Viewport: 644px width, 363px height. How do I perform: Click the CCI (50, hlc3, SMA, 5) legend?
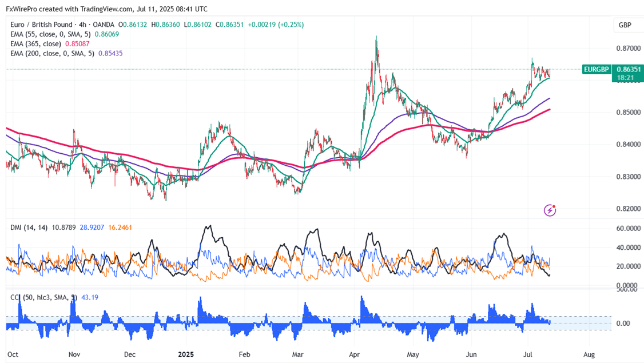click(x=43, y=297)
